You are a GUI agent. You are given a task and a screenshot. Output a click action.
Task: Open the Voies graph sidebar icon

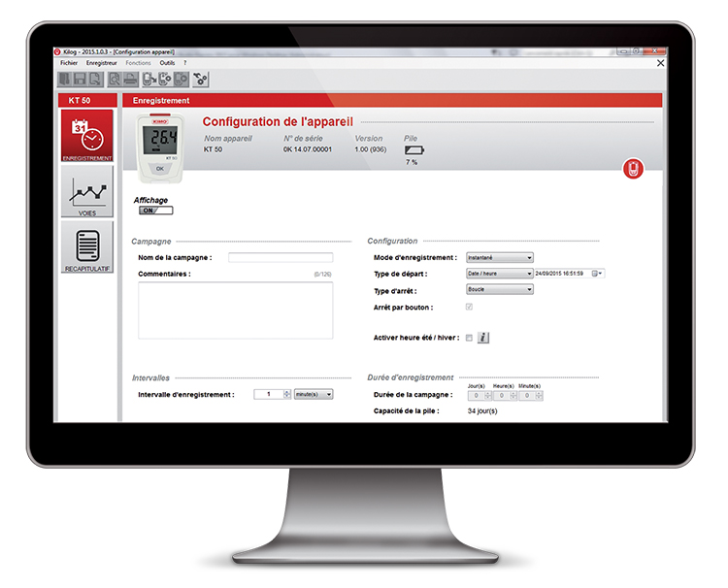coord(86,191)
